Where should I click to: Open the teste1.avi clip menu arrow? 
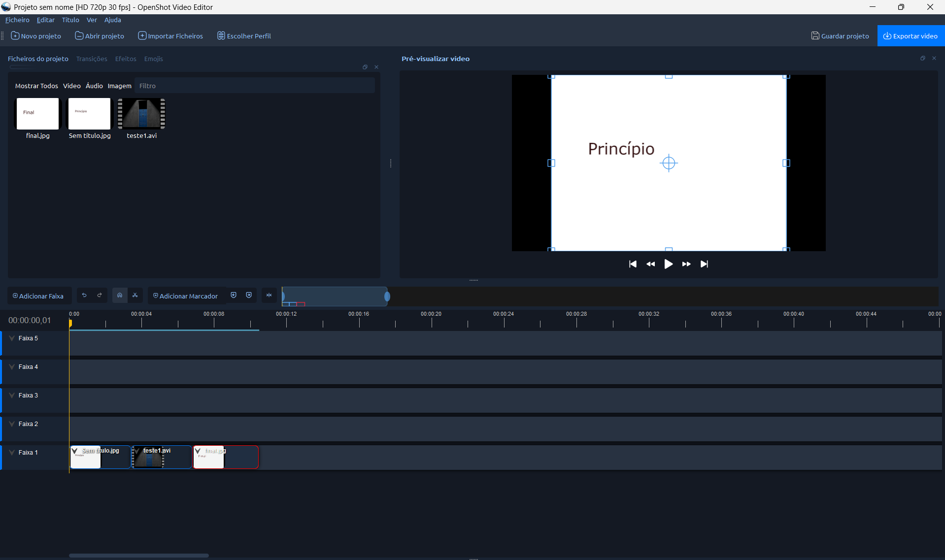[x=136, y=451]
